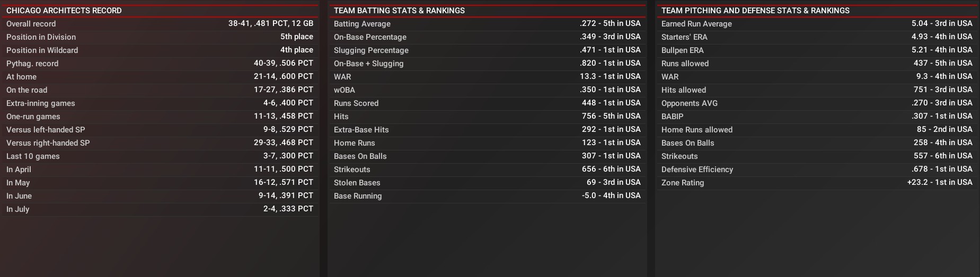
Task: Select the Earned Run Average row
Action: (x=816, y=24)
